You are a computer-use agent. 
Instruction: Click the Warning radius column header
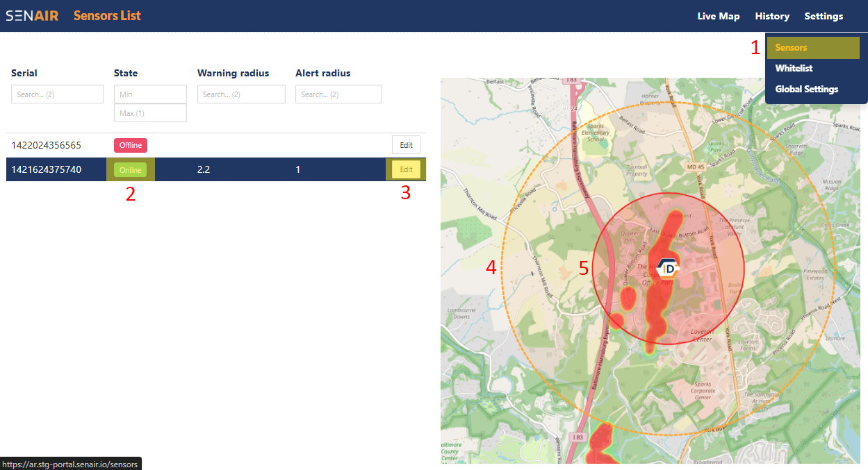[x=233, y=73]
